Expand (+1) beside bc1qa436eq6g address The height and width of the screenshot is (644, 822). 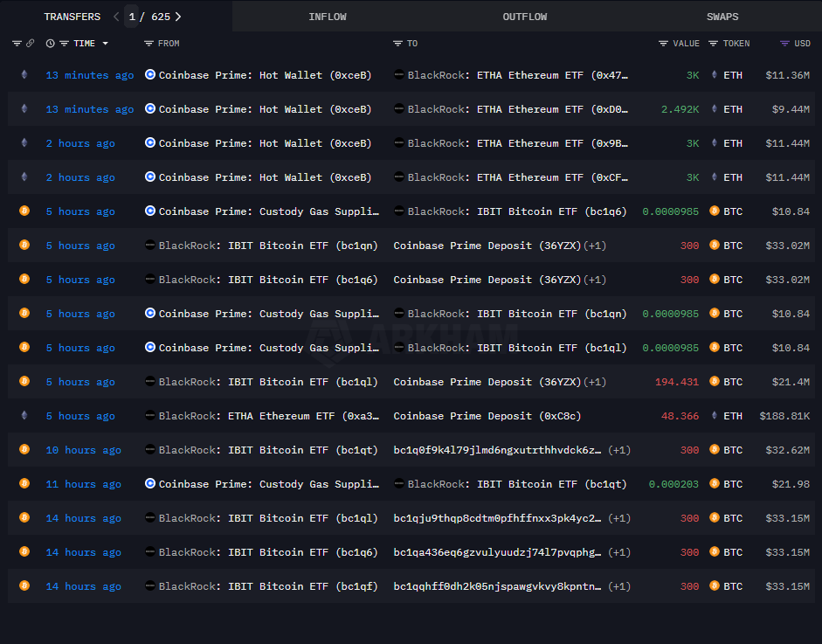pyautogui.click(x=619, y=552)
